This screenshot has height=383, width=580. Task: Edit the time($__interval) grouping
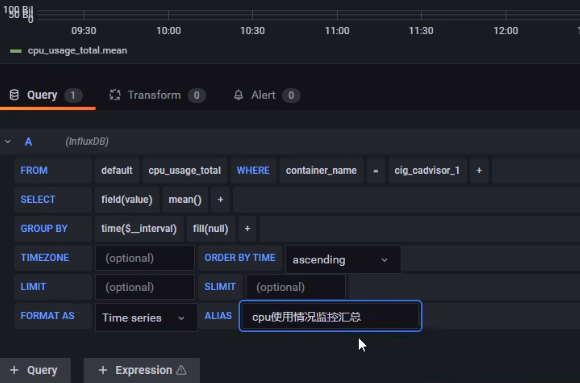click(139, 228)
